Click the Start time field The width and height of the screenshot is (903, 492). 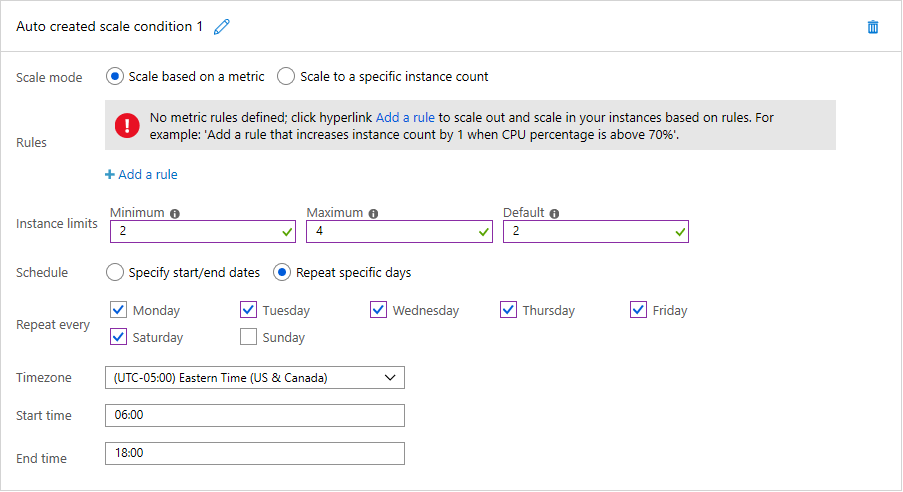pos(255,415)
